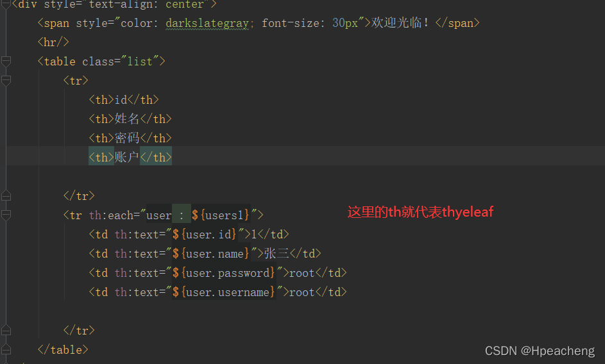Toggle fold marker at the last closing </tr>

(x=6, y=331)
